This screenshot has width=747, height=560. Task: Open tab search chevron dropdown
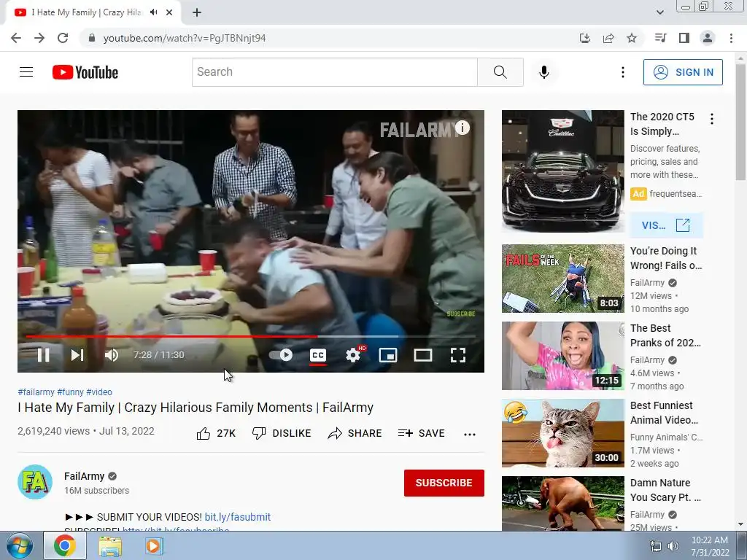[x=659, y=12]
